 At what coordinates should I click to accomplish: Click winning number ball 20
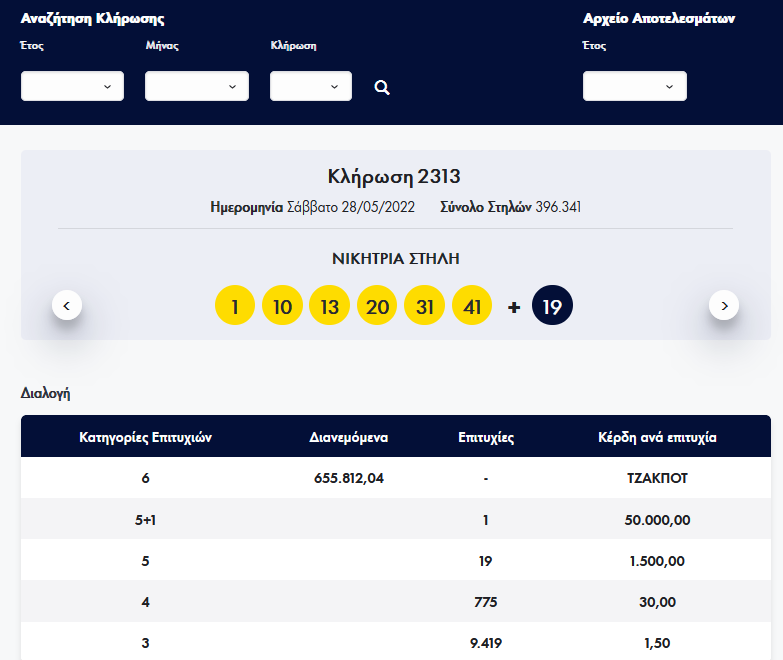[377, 306]
